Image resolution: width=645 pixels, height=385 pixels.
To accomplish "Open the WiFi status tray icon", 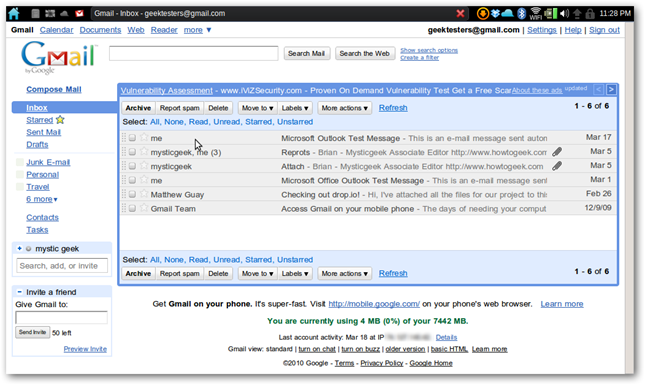I will (535, 13).
